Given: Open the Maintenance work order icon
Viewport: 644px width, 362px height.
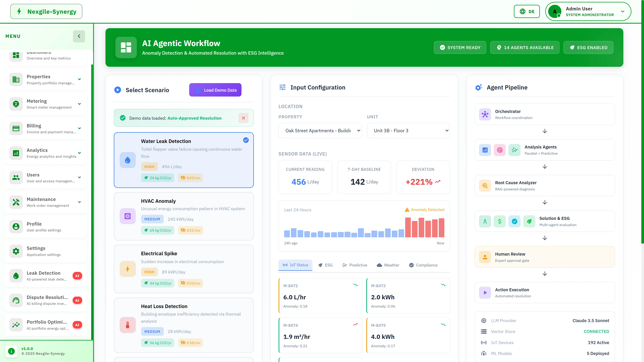Looking at the screenshot, I should (x=16, y=202).
